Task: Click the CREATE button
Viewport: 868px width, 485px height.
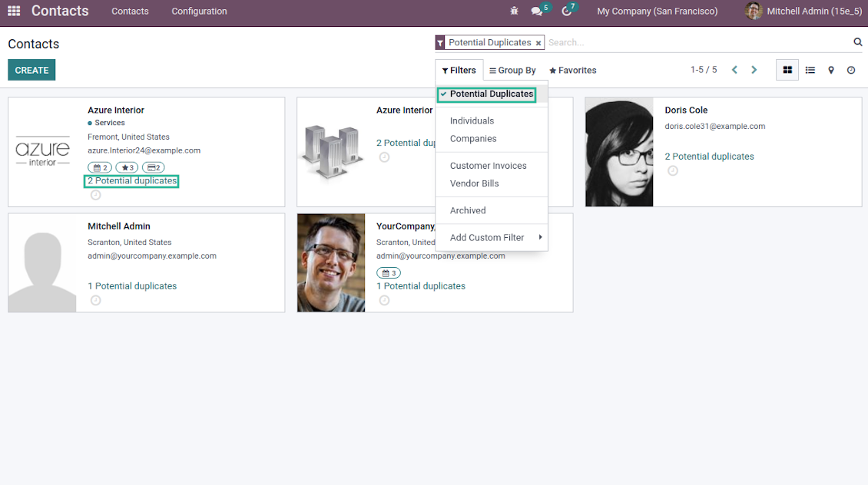Action: (31, 71)
